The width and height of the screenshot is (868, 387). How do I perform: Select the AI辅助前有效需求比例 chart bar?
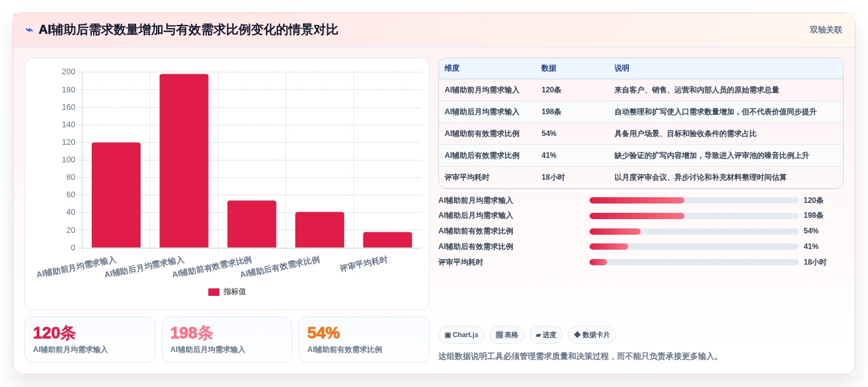click(x=252, y=224)
